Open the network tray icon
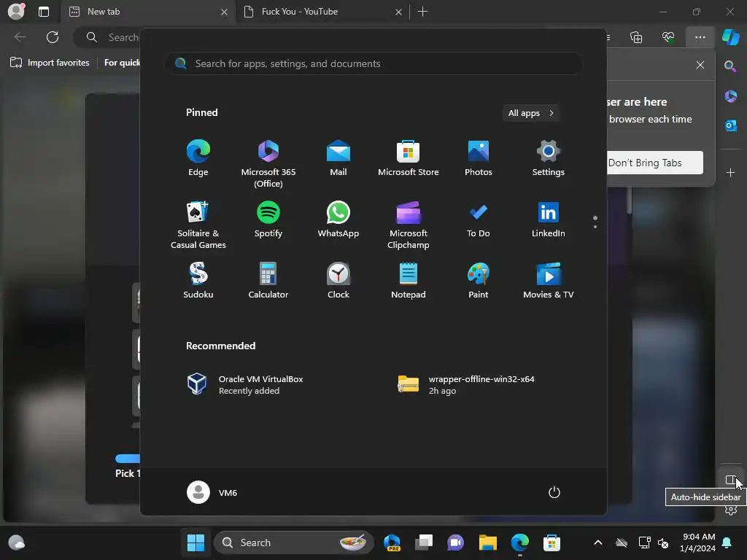747x560 pixels. [644, 542]
